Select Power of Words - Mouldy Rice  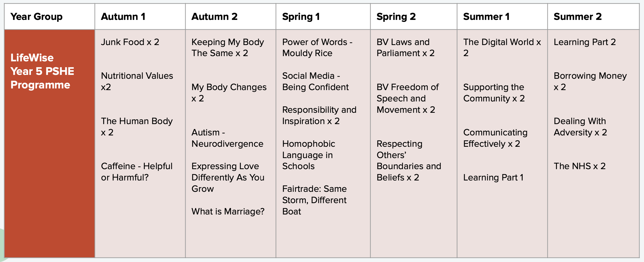(x=317, y=48)
